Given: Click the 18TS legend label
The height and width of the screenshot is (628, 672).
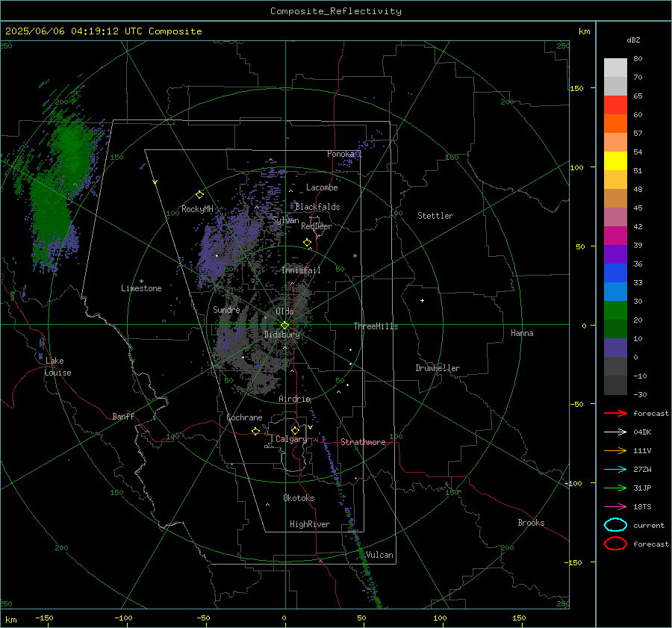Looking at the screenshot, I should (642, 507).
